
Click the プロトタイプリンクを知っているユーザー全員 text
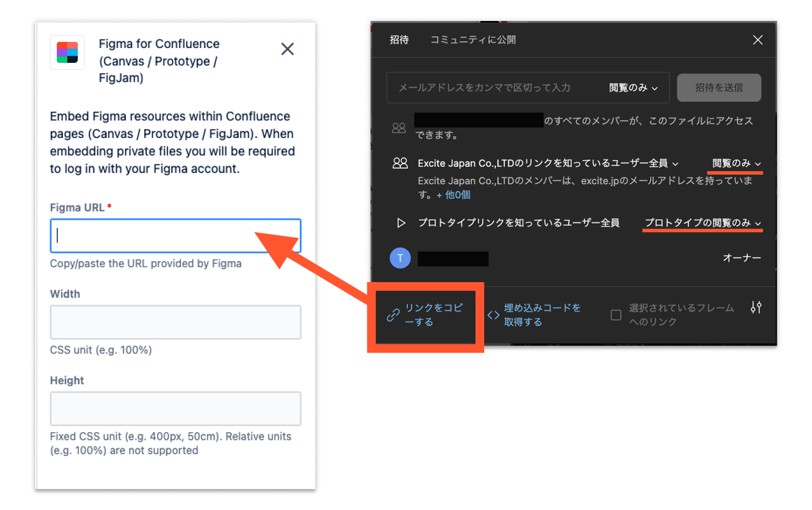point(518,223)
